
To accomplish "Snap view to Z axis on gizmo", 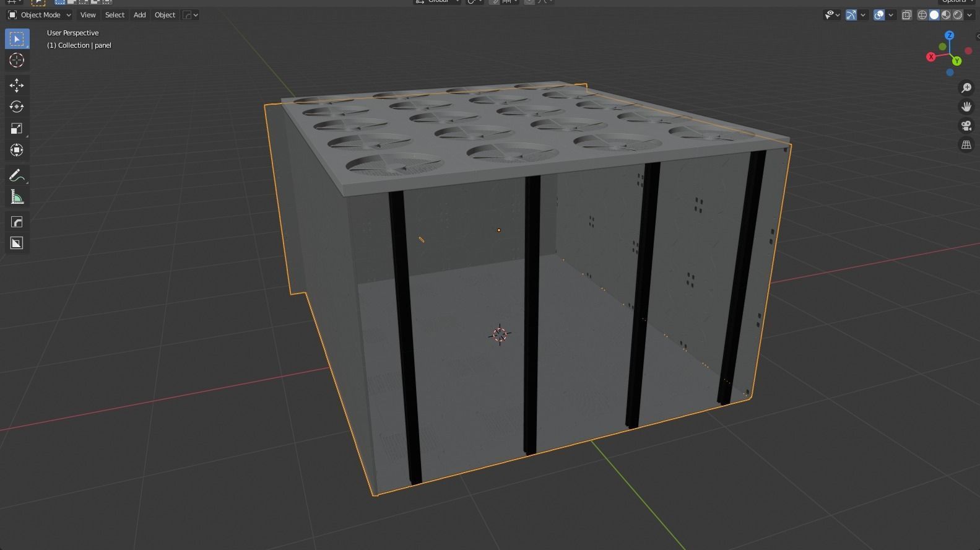I will click(x=949, y=36).
